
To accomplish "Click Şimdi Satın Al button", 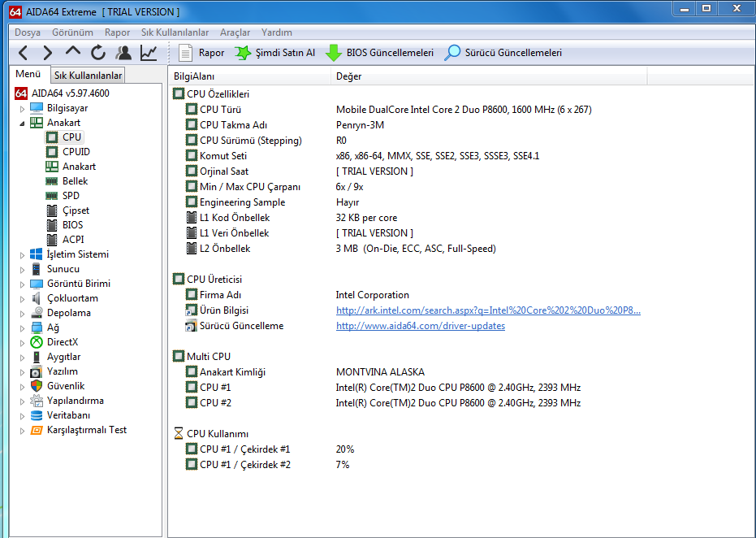I will [274, 53].
